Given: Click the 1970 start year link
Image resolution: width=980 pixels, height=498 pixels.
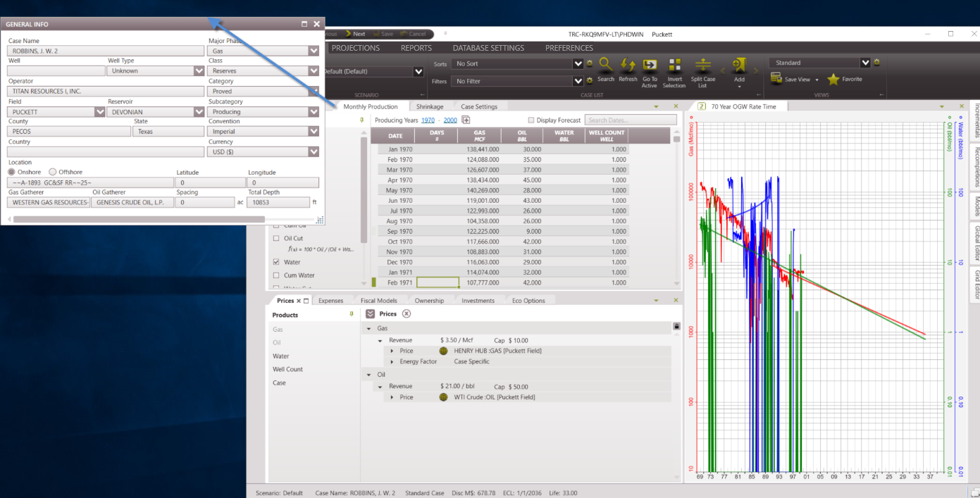Looking at the screenshot, I should tap(428, 120).
